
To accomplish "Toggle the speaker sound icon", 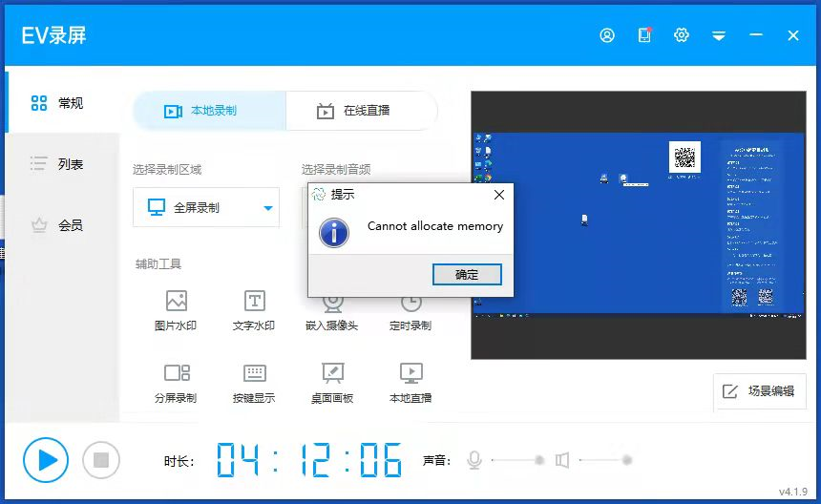I will pyautogui.click(x=562, y=460).
